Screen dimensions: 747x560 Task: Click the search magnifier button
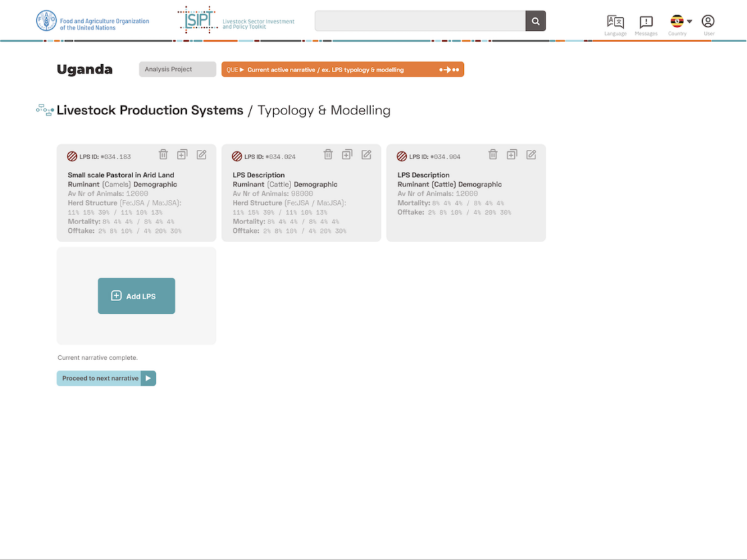(535, 21)
